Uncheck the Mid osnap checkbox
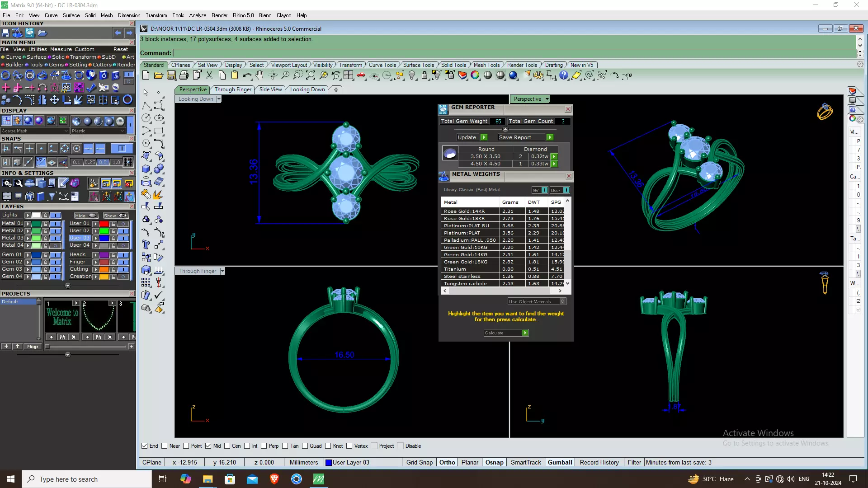 [x=208, y=446]
